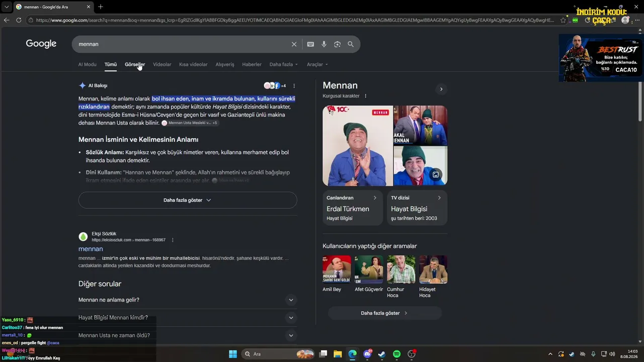This screenshot has height=362, width=644.
Task: Open Task View on the taskbar
Action: click(x=324, y=354)
